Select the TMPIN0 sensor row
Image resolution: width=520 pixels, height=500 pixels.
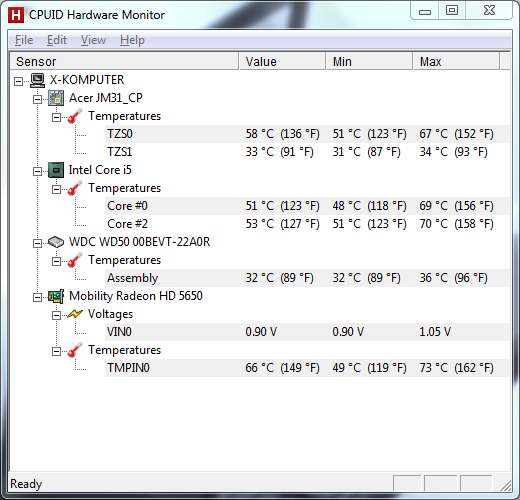[307, 368]
